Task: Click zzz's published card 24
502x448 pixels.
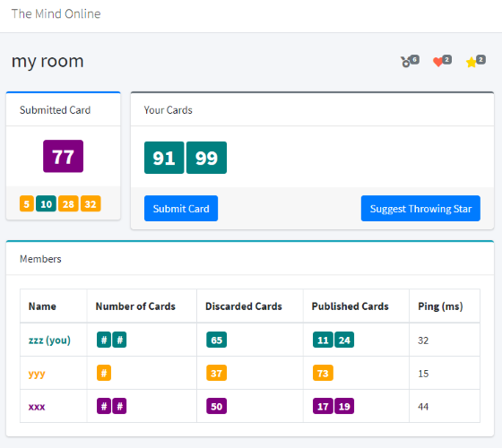Action: [344, 340]
